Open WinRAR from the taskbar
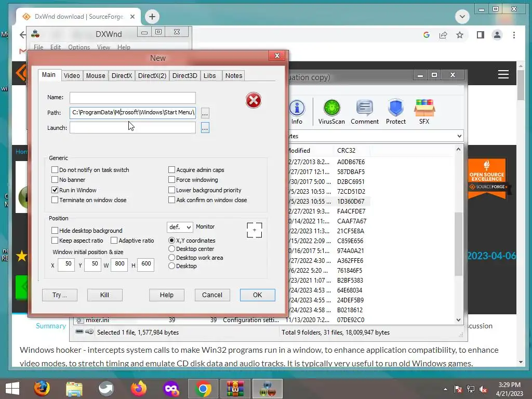The height and width of the screenshot is (399, 532). pos(235,389)
